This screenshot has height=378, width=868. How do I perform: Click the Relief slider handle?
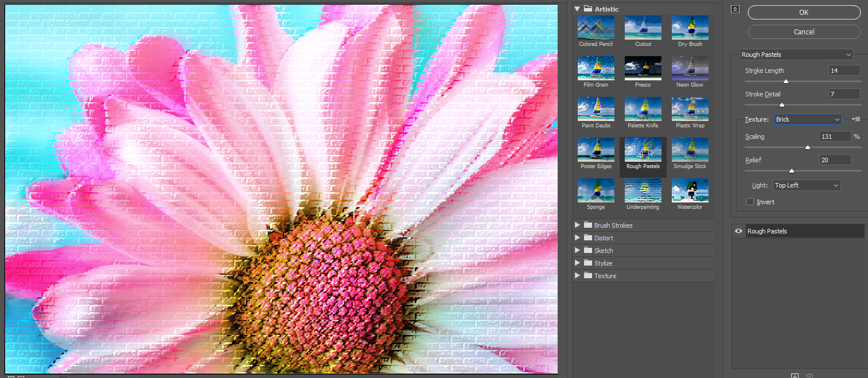pos(792,171)
